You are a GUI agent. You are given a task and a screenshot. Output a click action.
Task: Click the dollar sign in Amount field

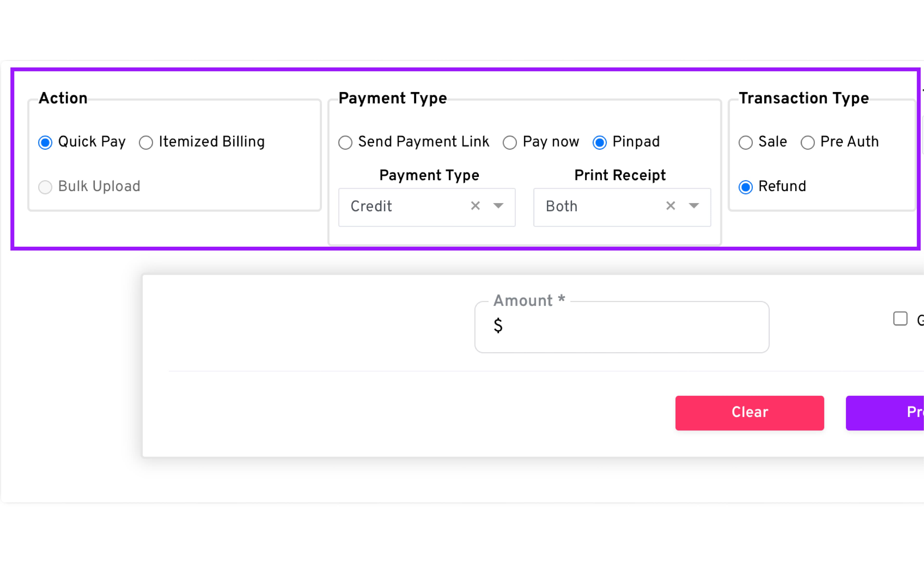(x=498, y=326)
